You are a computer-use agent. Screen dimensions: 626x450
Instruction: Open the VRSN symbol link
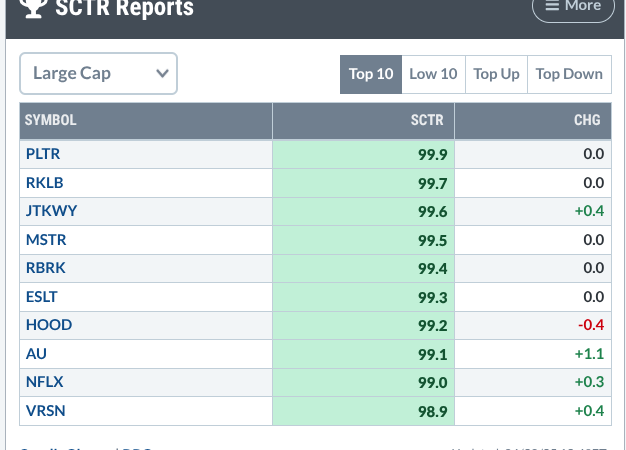click(46, 411)
